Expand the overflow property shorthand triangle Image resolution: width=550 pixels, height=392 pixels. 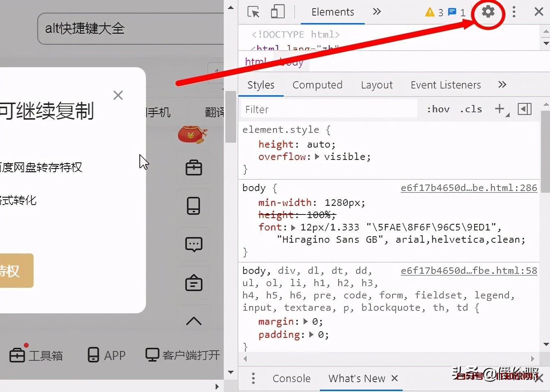317,157
